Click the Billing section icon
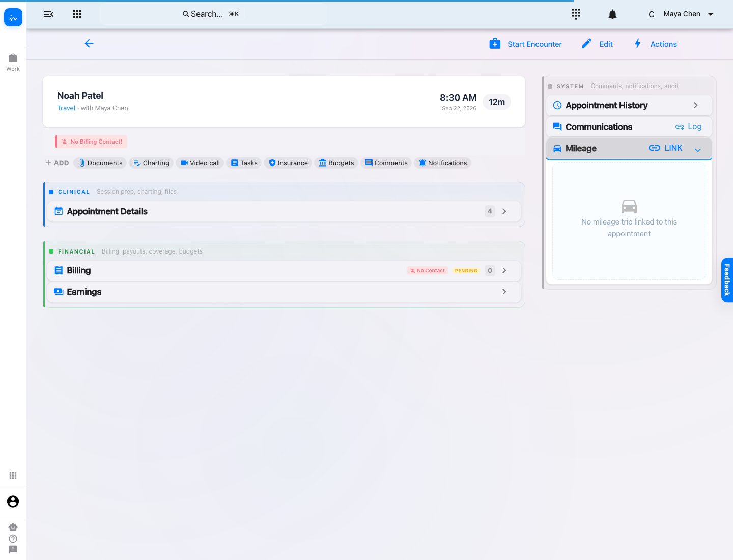 click(x=59, y=270)
